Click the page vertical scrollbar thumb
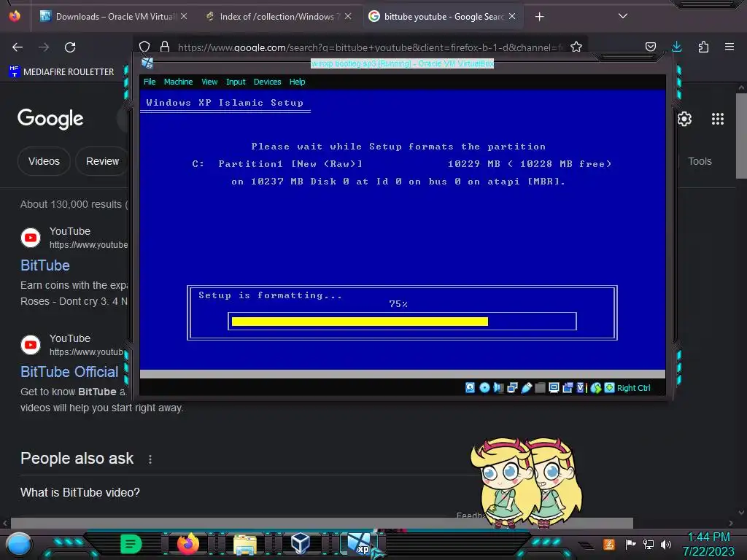This screenshot has width=747, height=560. (741, 136)
